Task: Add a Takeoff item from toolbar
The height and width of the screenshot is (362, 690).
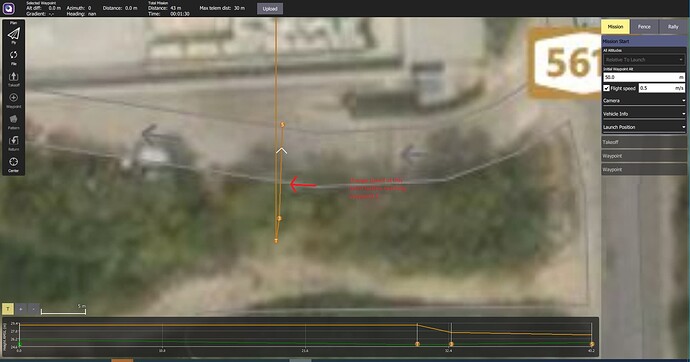Action: pos(14,79)
